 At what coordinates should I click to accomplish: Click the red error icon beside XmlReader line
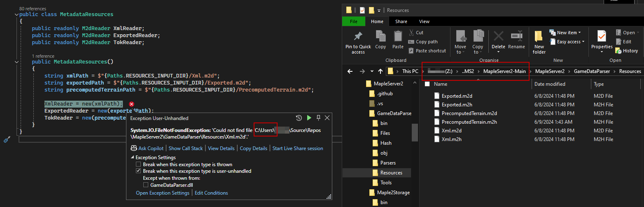(x=131, y=104)
